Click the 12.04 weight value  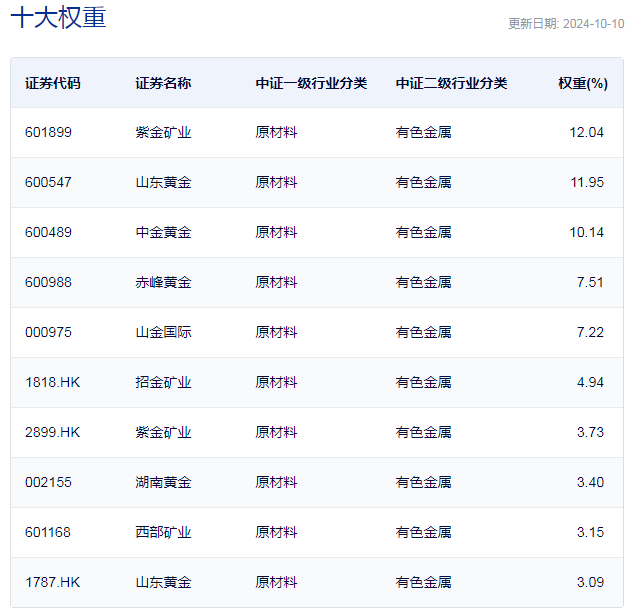tap(586, 132)
